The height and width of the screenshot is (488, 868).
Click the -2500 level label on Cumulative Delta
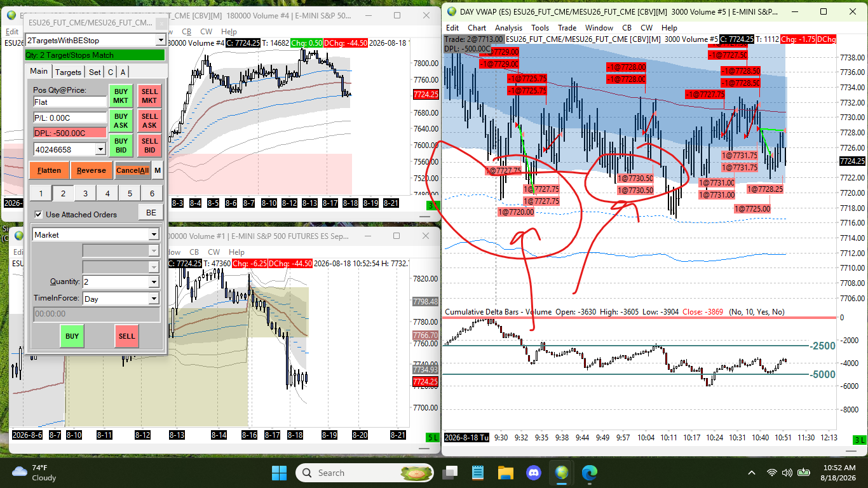(x=823, y=346)
